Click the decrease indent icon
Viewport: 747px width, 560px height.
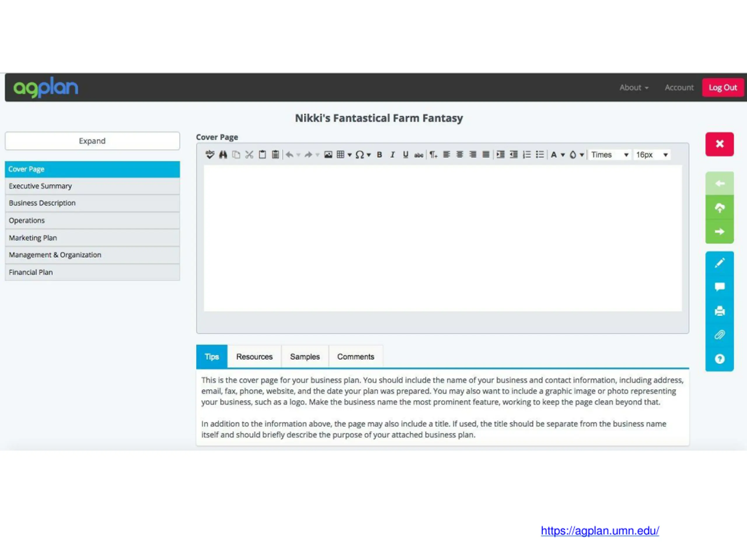click(514, 155)
